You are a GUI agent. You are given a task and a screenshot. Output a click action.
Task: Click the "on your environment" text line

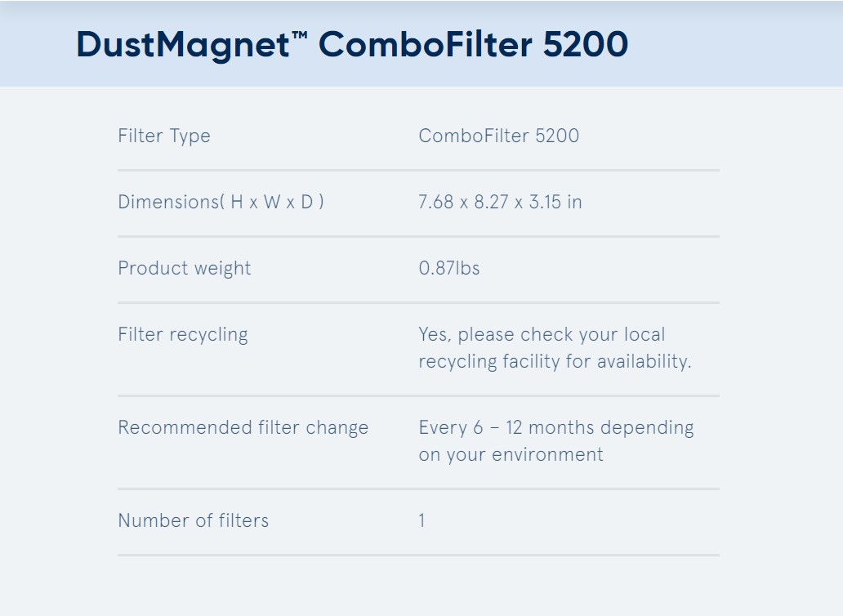[x=511, y=455]
